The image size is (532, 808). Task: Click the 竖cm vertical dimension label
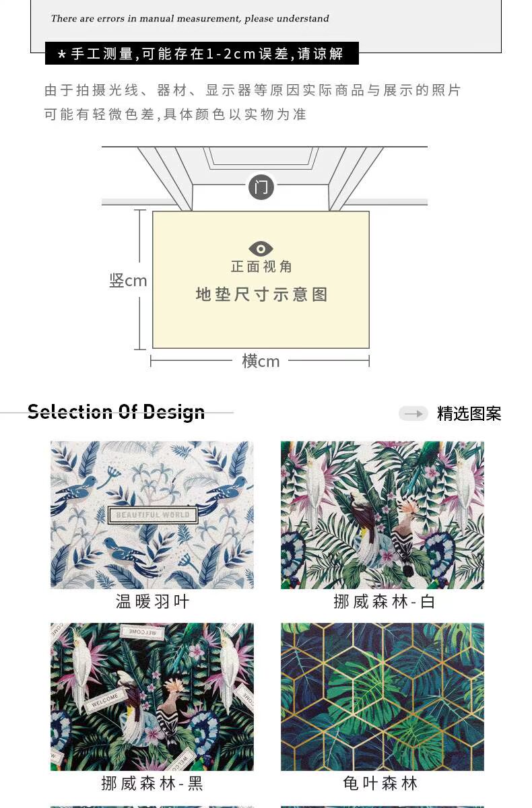coord(128,280)
